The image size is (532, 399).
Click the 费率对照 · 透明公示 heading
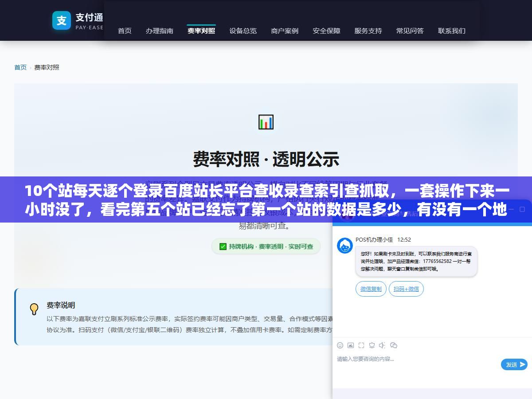click(x=266, y=159)
